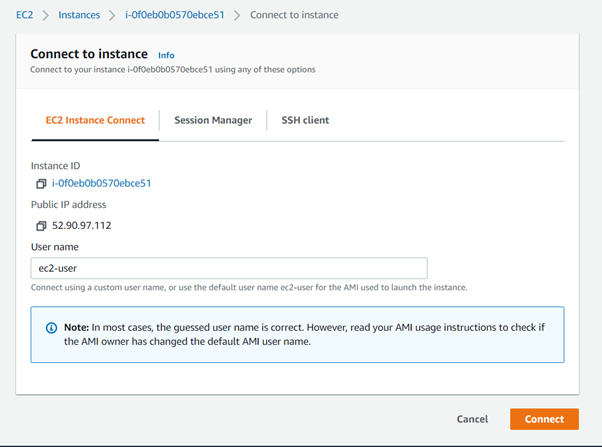Click the info icon in the Note box
Viewport: 602px width, 447px height.
pyautogui.click(x=51, y=328)
